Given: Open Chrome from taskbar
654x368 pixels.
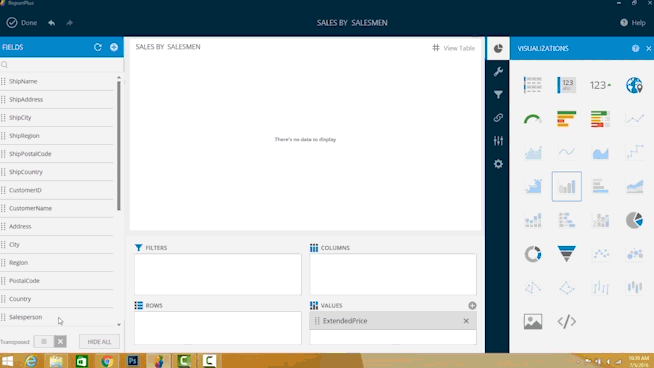Looking at the screenshot, I should (107, 361).
